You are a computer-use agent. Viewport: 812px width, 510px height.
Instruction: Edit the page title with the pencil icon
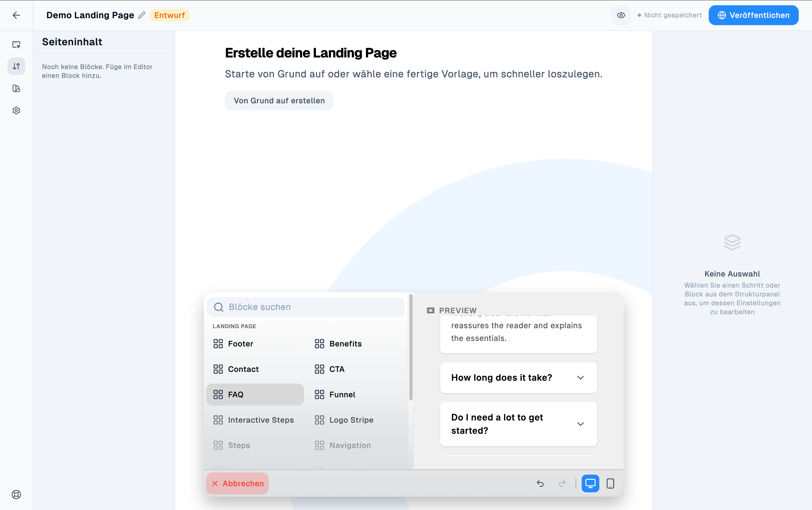[142, 15]
